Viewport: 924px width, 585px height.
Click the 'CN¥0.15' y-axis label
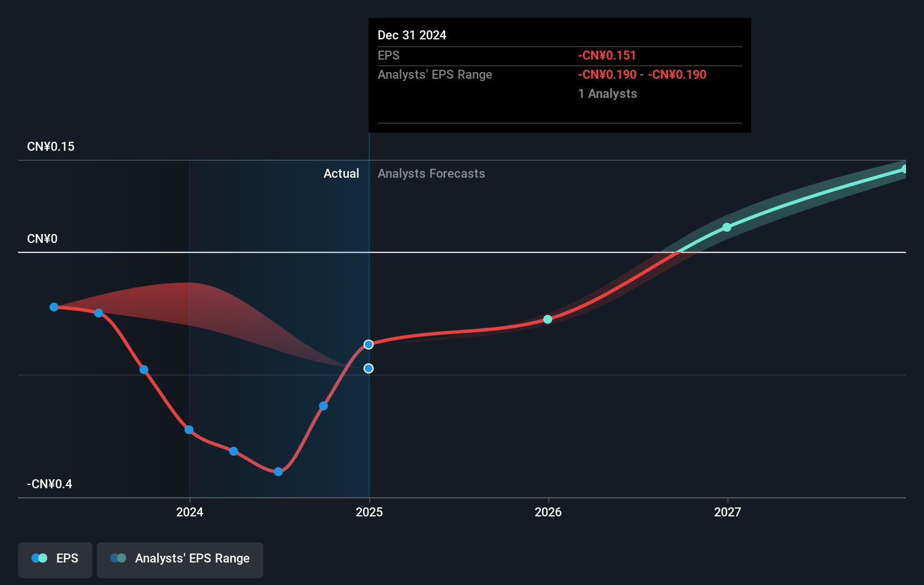(x=51, y=147)
